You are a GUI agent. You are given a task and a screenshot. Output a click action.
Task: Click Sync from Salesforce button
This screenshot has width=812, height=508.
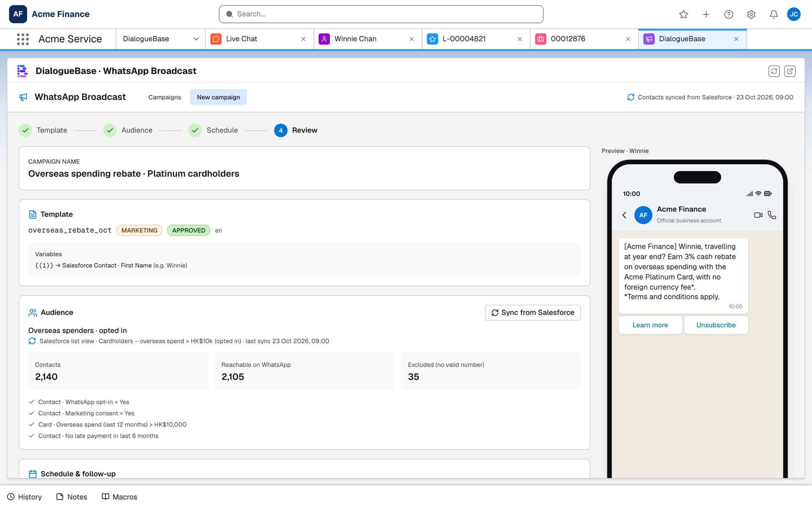coord(532,313)
